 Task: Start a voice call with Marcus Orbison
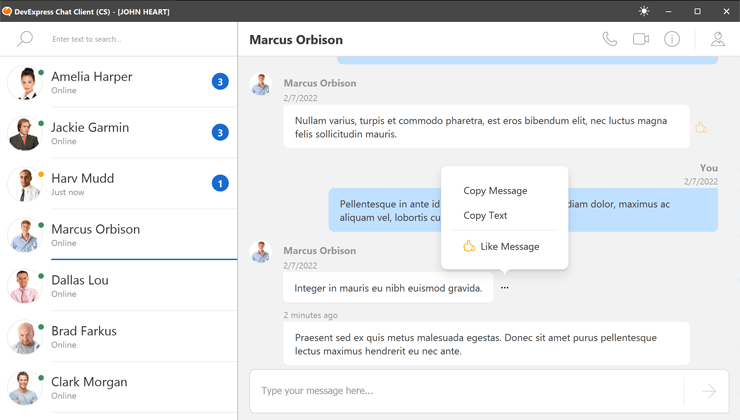click(x=609, y=40)
